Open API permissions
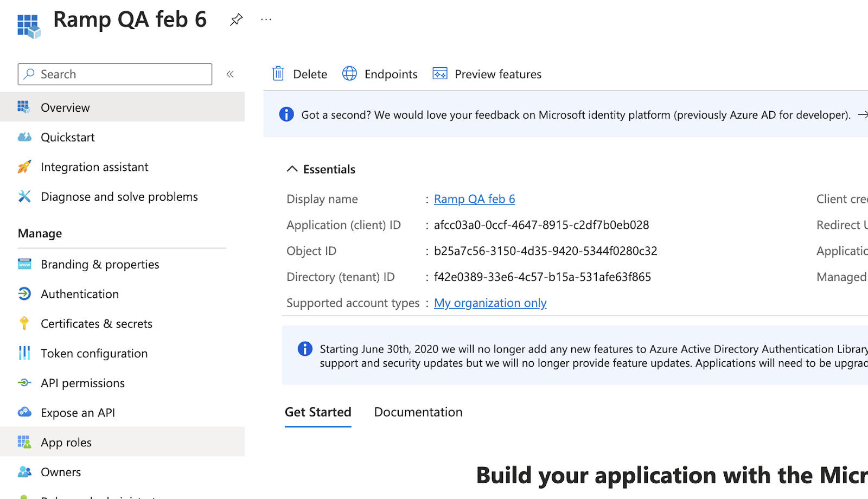Screen dimensions: 868x499 (x=123, y=383)
